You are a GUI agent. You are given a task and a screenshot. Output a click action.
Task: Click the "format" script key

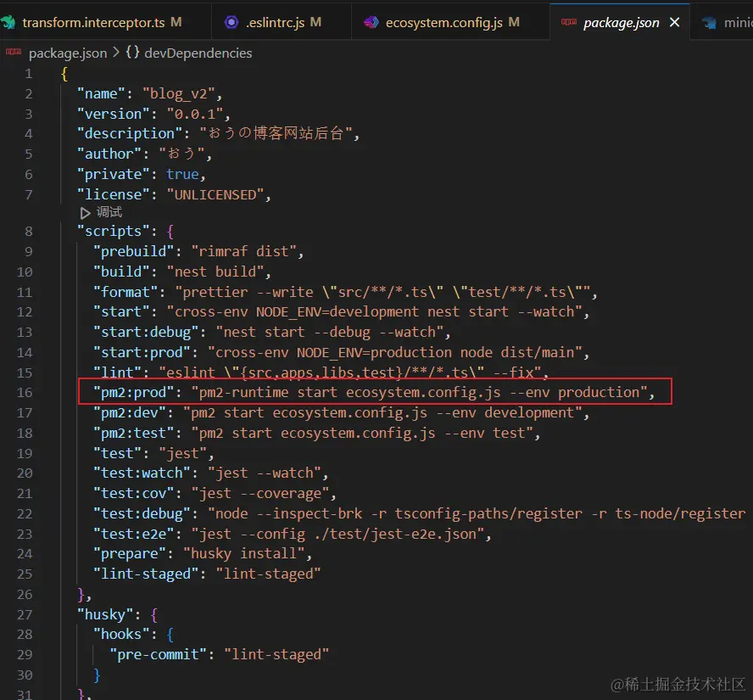(x=126, y=292)
